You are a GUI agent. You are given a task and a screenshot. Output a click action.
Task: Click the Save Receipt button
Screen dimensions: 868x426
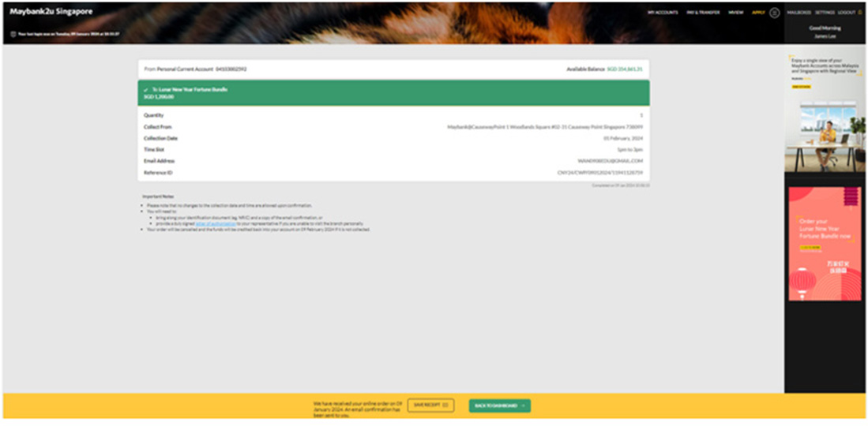pos(430,405)
